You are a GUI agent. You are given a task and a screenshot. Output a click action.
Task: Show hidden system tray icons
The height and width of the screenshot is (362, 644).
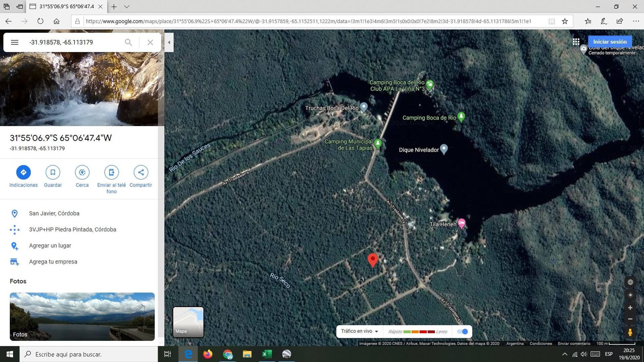click(565, 354)
